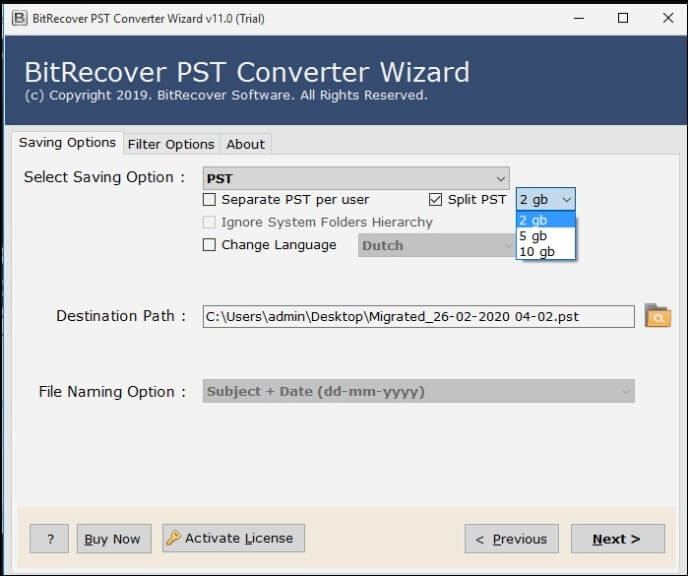Minimize the PST Converter Wizard window
688x576 pixels.
(579, 18)
